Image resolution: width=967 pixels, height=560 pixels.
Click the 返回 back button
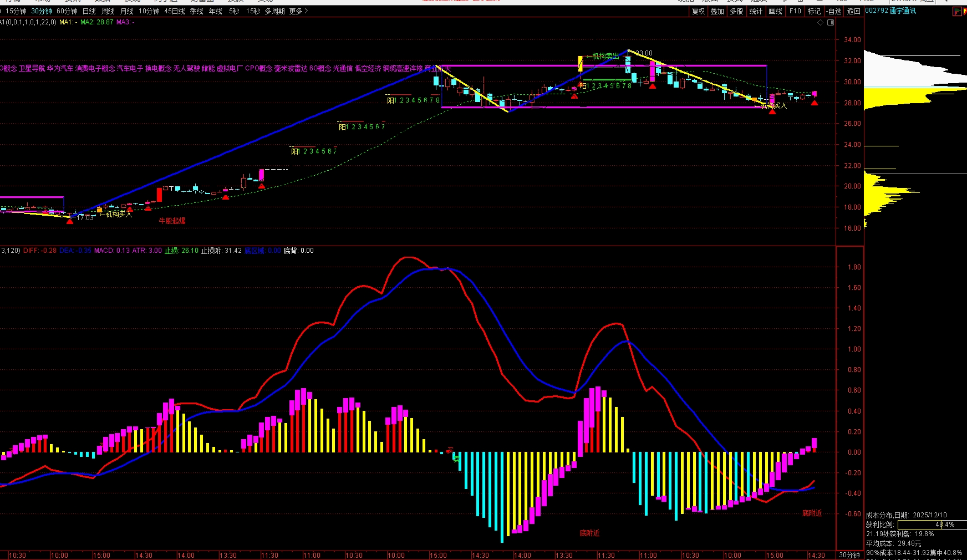[x=854, y=11]
